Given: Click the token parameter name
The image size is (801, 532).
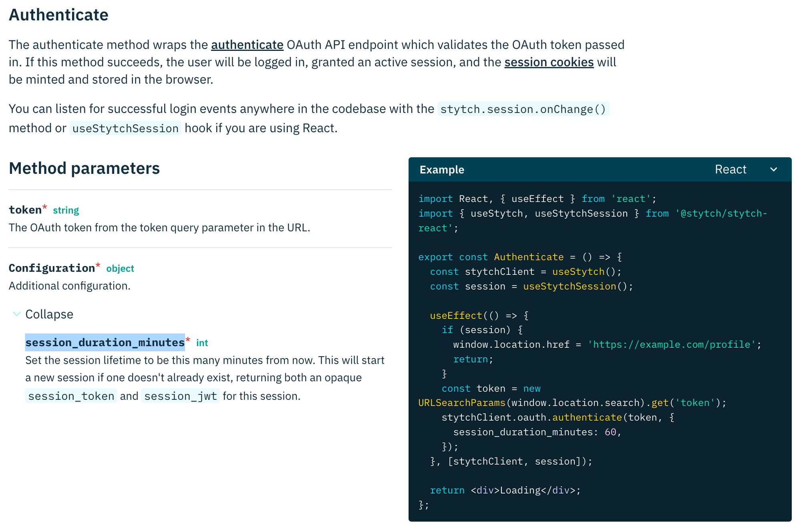Looking at the screenshot, I should (25, 210).
